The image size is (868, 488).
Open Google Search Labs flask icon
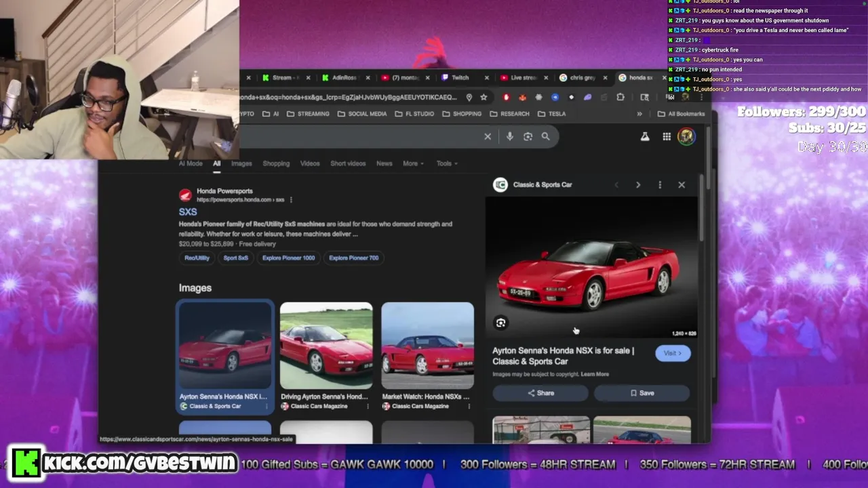[645, 137]
